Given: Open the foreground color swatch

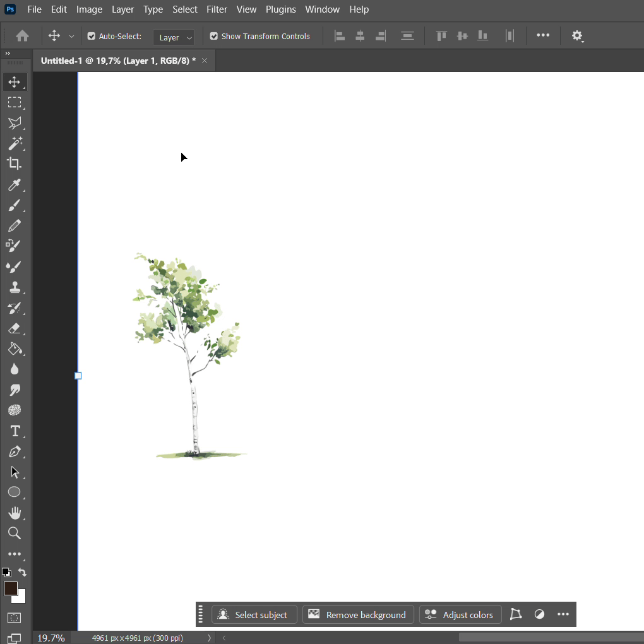Looking at the screenshot, I should click(x=10, y=588).
